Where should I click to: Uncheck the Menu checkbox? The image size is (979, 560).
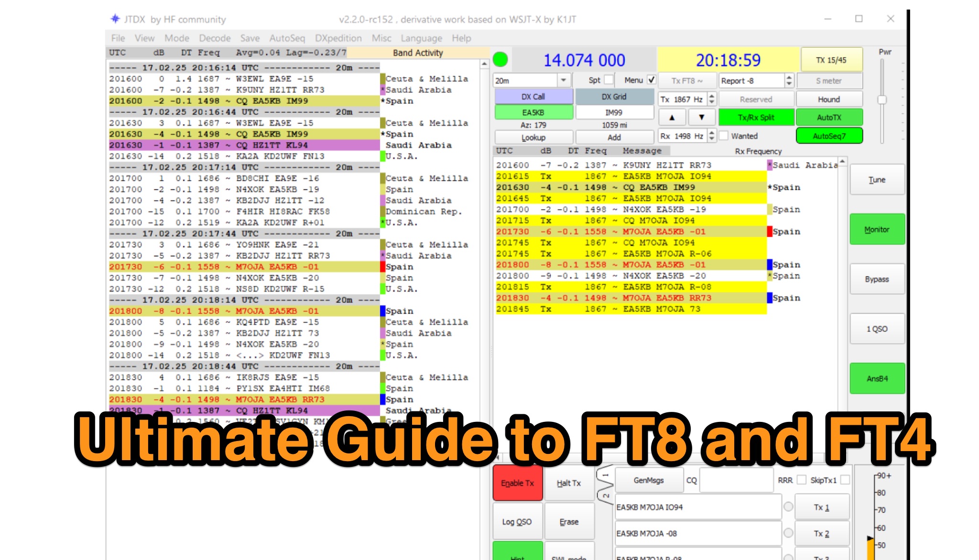651,80
